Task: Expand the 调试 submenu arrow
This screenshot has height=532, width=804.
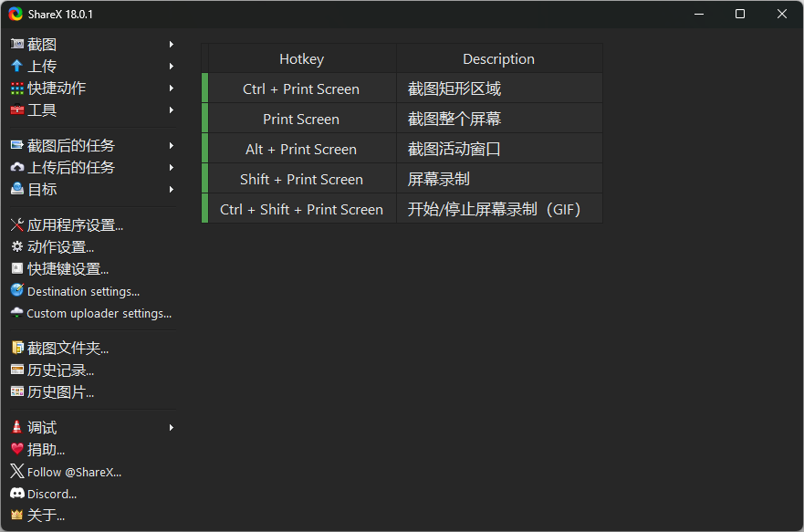Action: tap(172, 428)
